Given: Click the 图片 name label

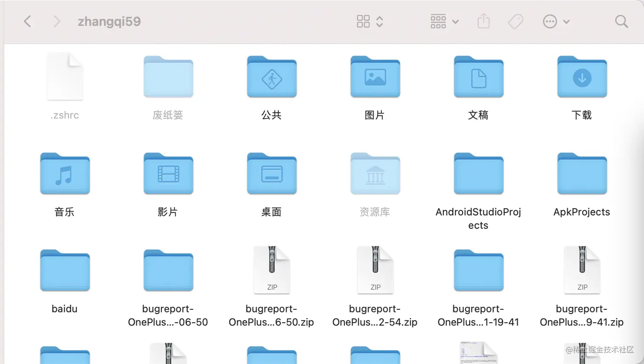Looking at the screenshot, I should pos(375,115).
